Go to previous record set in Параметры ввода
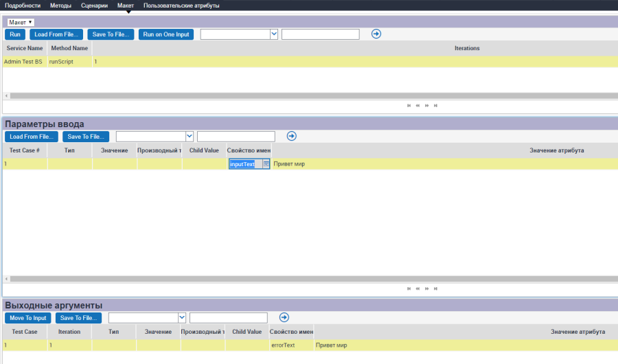Viewport: 618px width, 364px height. coord(417,288)
